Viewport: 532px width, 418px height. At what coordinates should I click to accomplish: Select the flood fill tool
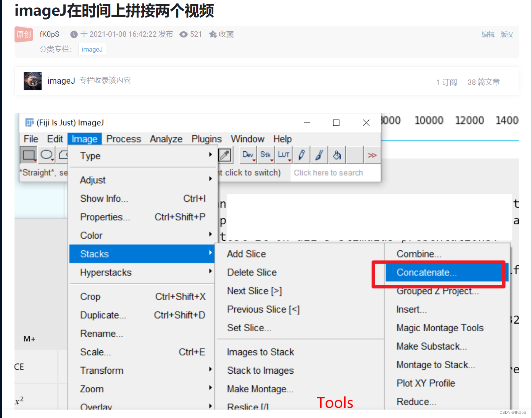(337, 155)
